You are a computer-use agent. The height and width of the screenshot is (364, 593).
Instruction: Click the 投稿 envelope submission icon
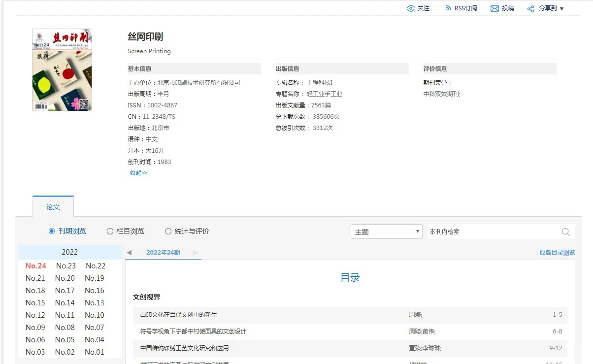[494, 8]
